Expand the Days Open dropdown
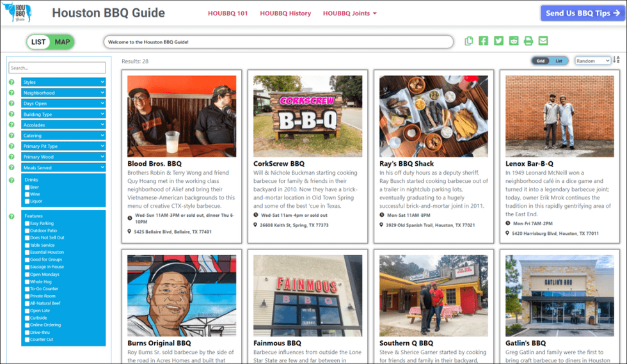 63,103
